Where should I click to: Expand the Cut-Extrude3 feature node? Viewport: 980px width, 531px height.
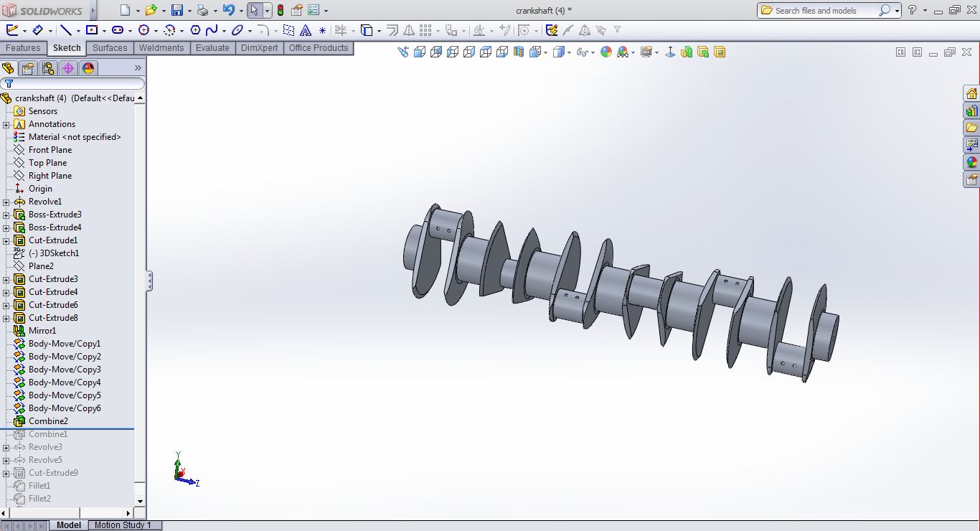(x=6, y=279)
